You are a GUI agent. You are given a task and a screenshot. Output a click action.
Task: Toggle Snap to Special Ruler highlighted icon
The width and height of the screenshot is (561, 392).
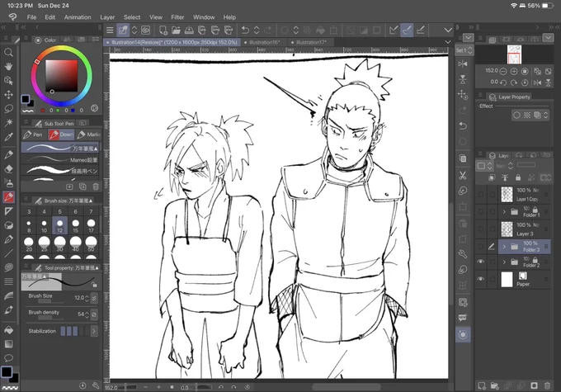[x=407, y=30]
